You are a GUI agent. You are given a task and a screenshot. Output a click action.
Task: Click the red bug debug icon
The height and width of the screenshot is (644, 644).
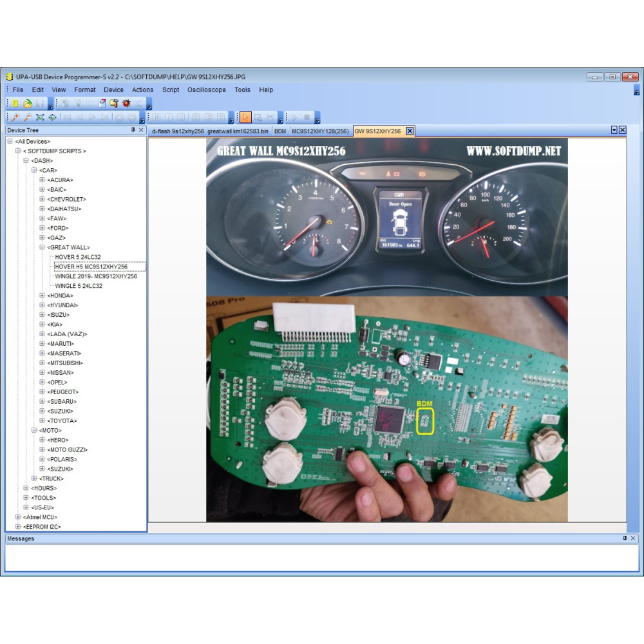pos(126,104)
